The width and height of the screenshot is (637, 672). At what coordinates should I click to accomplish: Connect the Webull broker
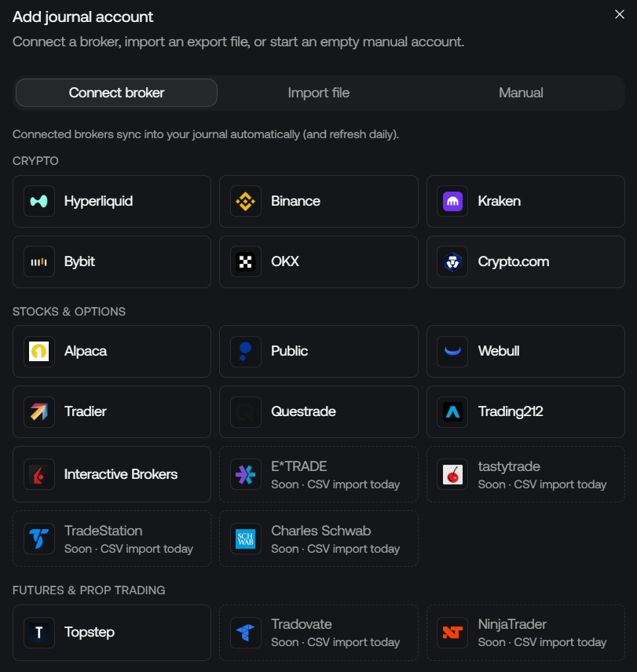click(x=525, y=352)
